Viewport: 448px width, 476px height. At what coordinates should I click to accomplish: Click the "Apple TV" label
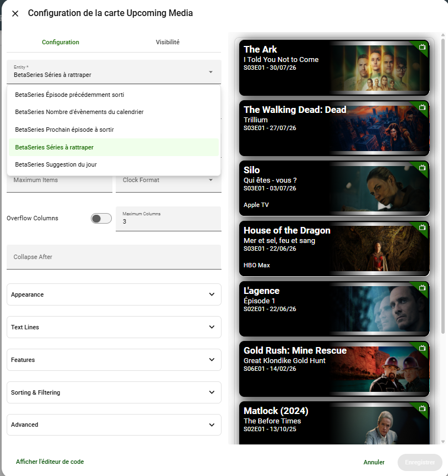click(x=256, y=205)
